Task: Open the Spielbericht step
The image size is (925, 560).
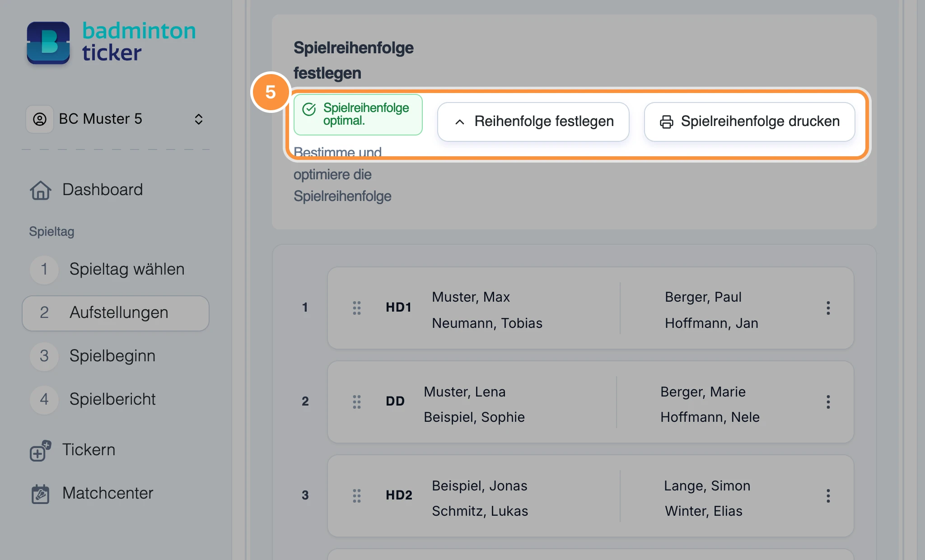Action: pyautogui.click(x=116, y=399)
